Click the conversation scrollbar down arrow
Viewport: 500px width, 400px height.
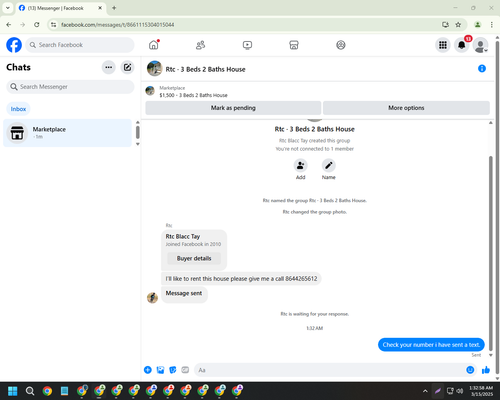coord(491,355)
